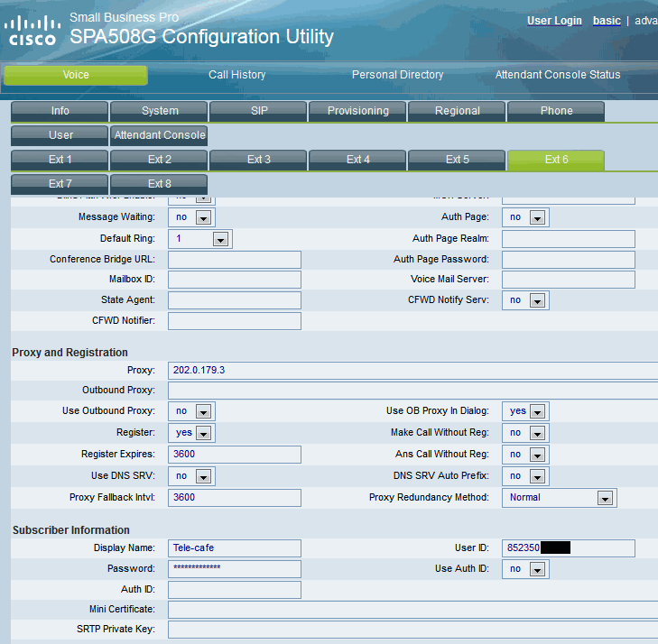The height and width of the screenshot is (644, 658).
Task: Open the Attendant Console sub-tab
Action: (x=159, y=135)
